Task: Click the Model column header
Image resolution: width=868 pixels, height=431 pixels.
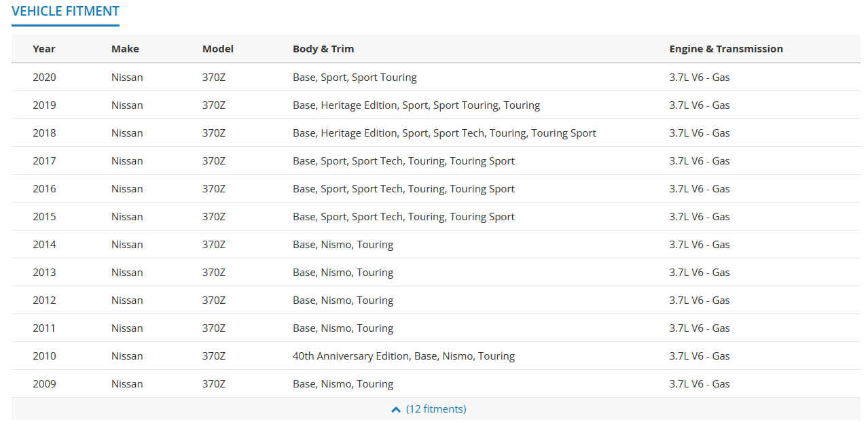Action: (218, 49)
